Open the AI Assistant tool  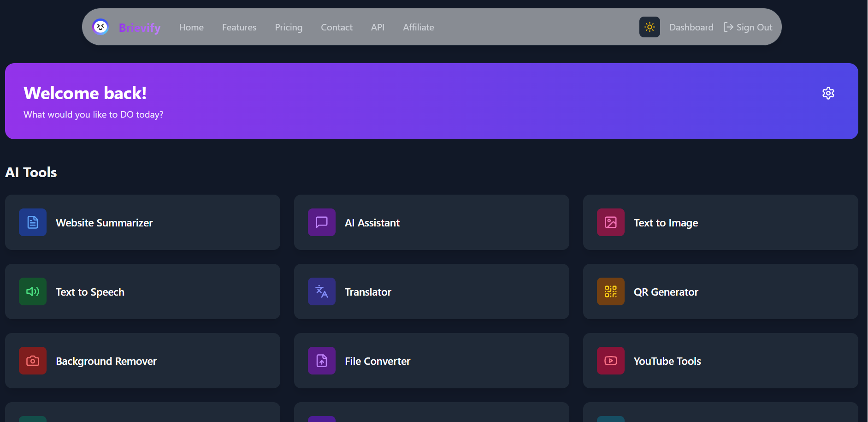pyautogui.click(x=431, y=222)
